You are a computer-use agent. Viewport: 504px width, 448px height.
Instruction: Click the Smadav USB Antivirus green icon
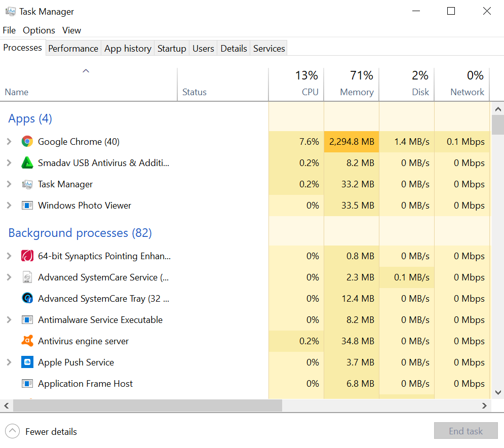coord(27,162)
